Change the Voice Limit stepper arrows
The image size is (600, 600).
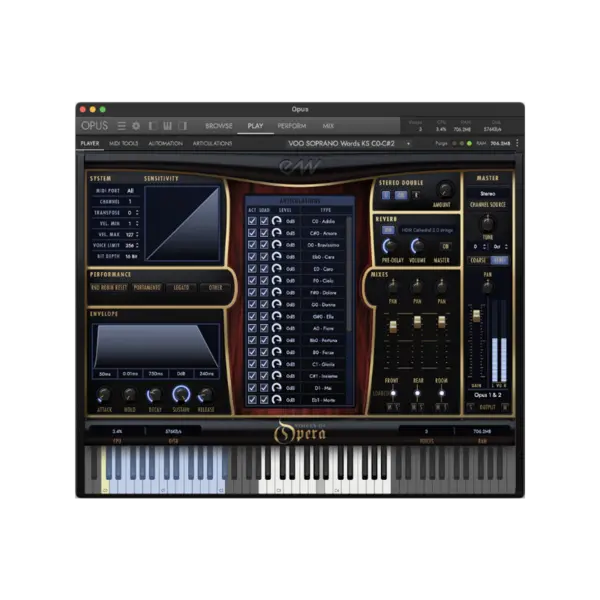click(137, 245)
